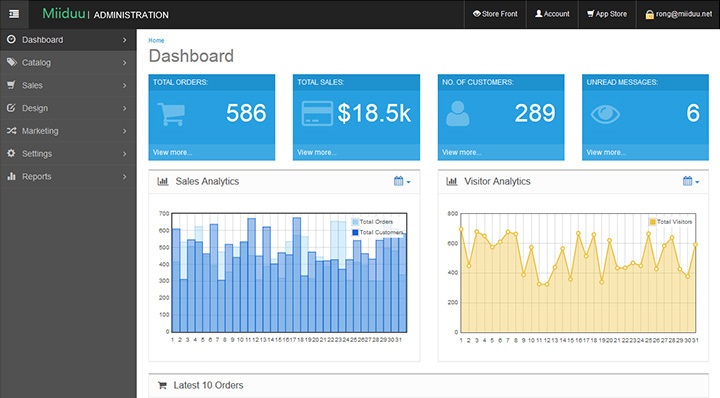Click the Total Visitors legend color swatch
Image resolution: width=720 pixels, height=398 pixels.
click(652, 222)
